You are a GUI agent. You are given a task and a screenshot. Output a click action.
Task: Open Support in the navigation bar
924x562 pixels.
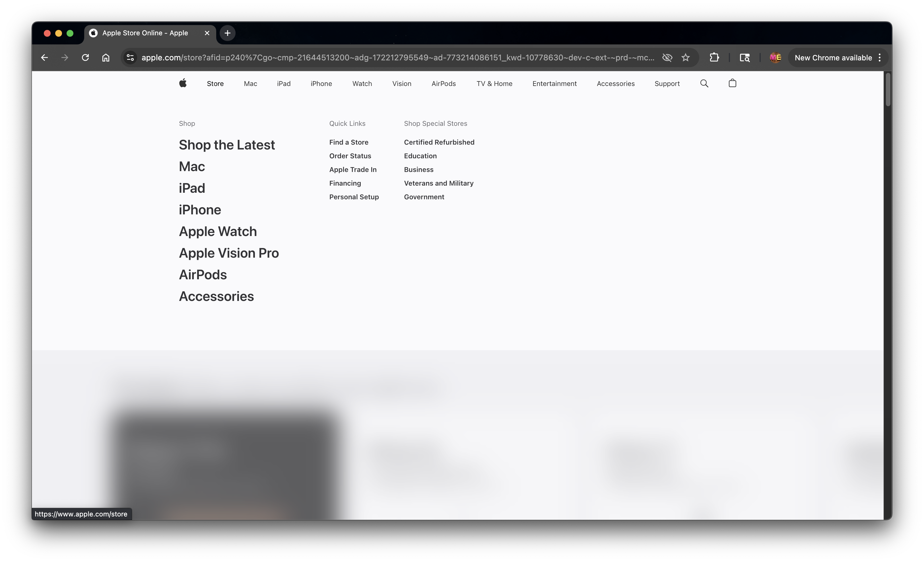(667, 84)
